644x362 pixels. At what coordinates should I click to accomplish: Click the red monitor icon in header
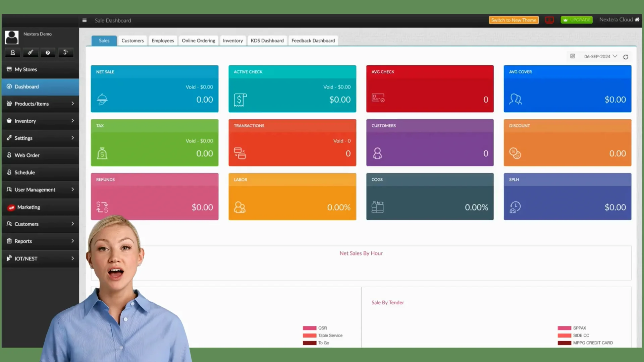click(549, 20)
